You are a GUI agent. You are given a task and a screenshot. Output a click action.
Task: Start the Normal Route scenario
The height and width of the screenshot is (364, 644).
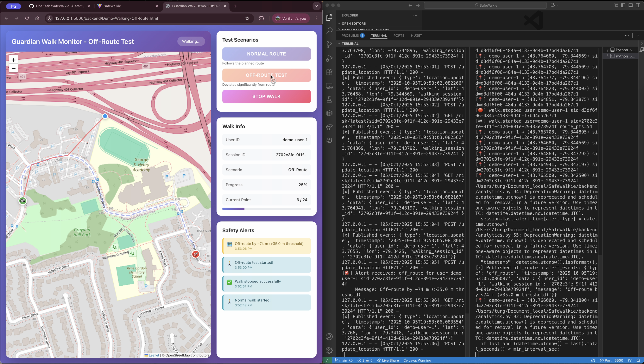coord(266,54)
